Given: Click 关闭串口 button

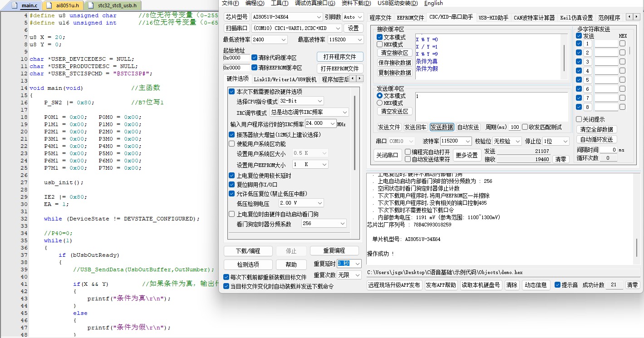Looking at the screenshot, I should 387,155.
